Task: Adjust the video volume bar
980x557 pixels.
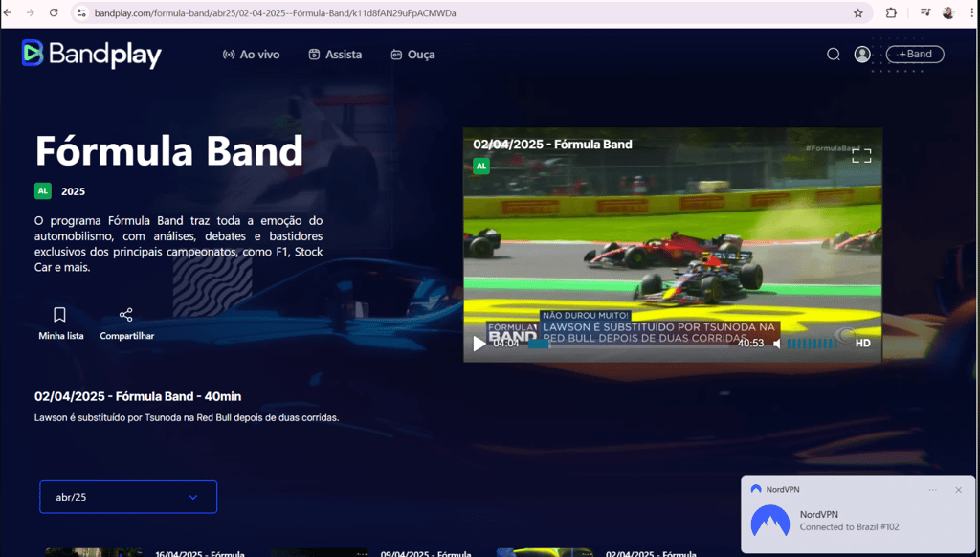Action: click(x=812, y=344)
